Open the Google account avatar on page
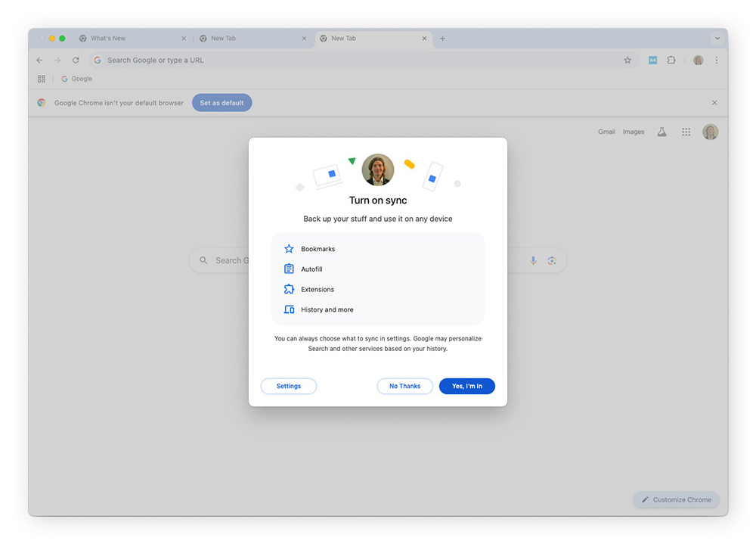The height and width of the screenshot is (544, 756). coord(710,132)
